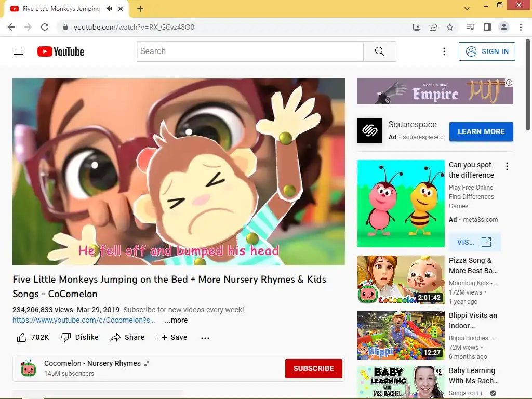This screenshot has width=532, height=399.
Task: Click Blippi Visits an Indoor... title
Action: [x=473, y=321]
